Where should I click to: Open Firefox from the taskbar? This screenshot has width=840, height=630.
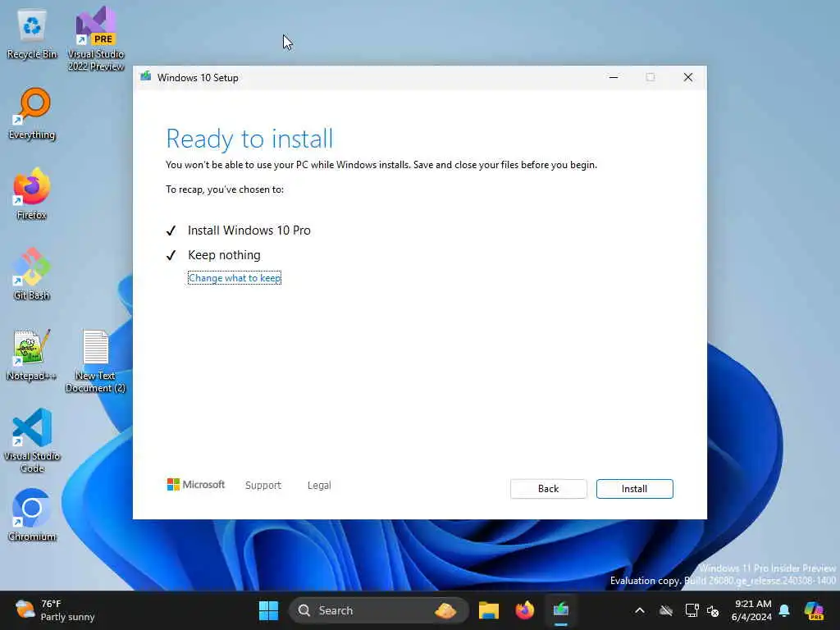[524, 610]
